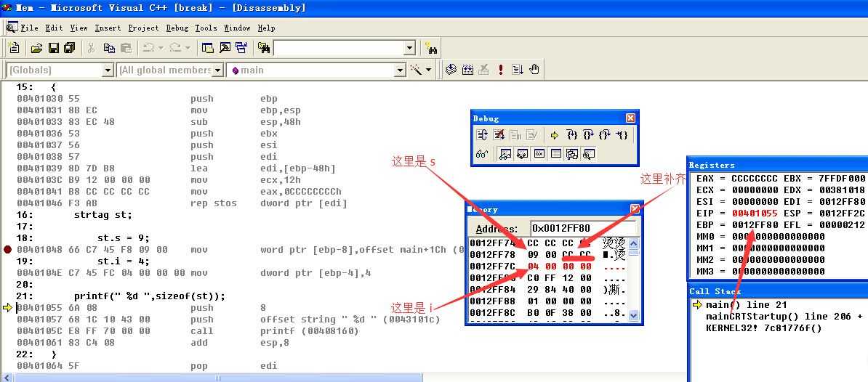Show the Output window icon
This screenshot has height=382, width=868.
click(225, 48)
